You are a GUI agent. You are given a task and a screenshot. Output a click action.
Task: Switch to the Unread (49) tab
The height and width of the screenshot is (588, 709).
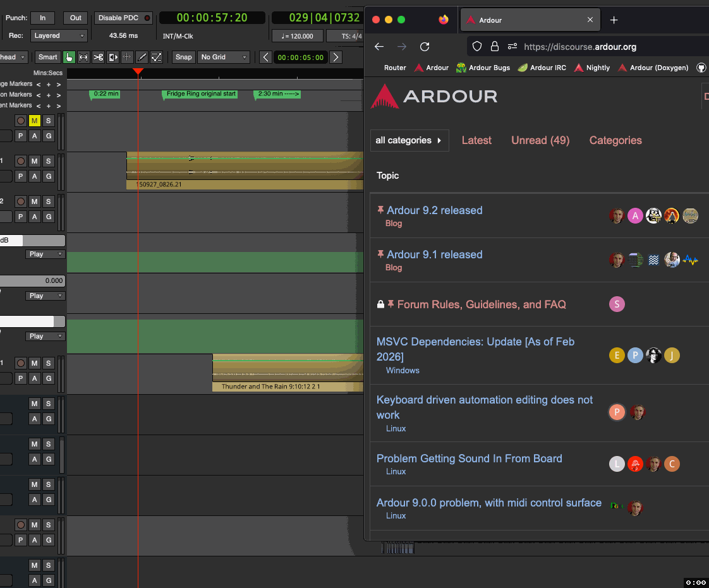pos(540,141)
